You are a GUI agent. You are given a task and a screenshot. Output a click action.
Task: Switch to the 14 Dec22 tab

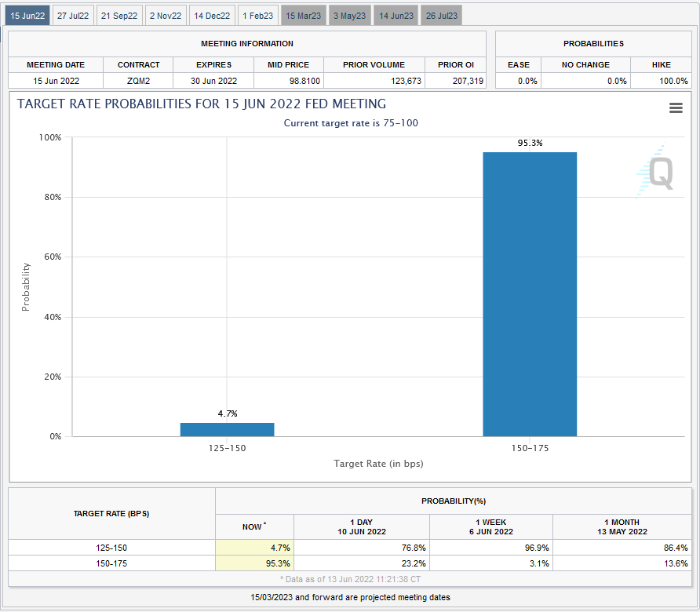pos(212,16)
